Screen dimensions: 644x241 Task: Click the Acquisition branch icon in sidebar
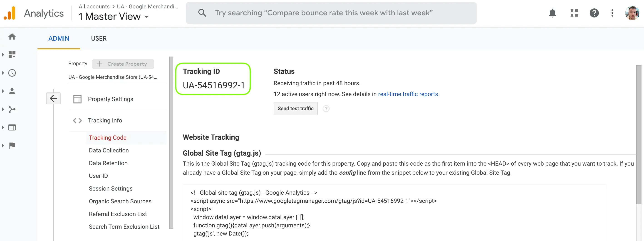pos(12,109)
